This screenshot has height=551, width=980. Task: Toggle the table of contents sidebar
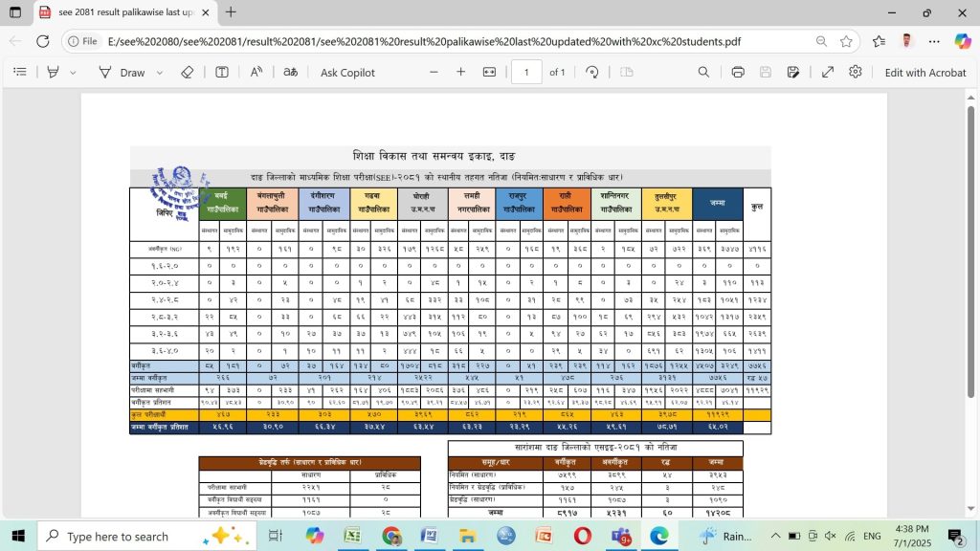20,73
